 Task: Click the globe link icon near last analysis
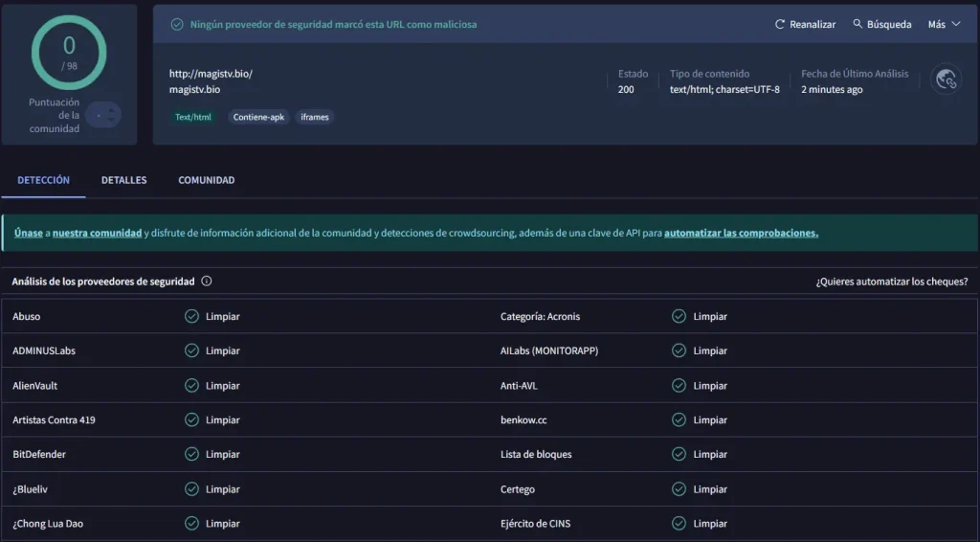[x=946, y=79]
